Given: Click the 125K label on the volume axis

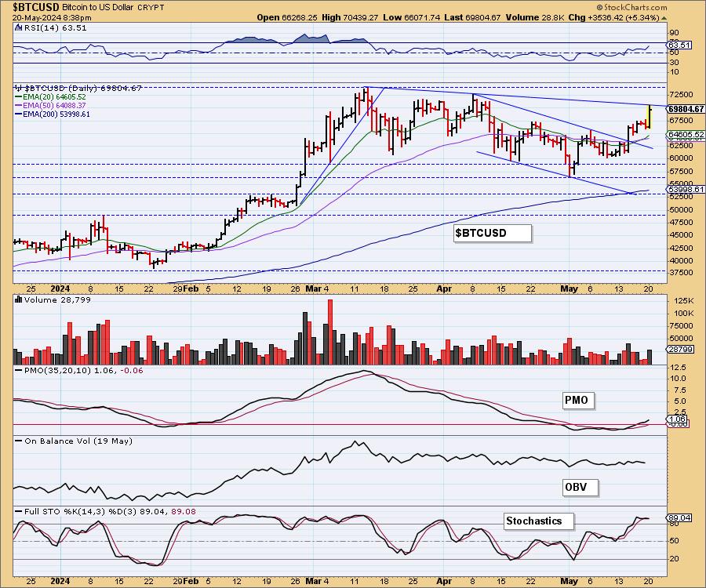Looking at the screenshot, I should [683, 300].
